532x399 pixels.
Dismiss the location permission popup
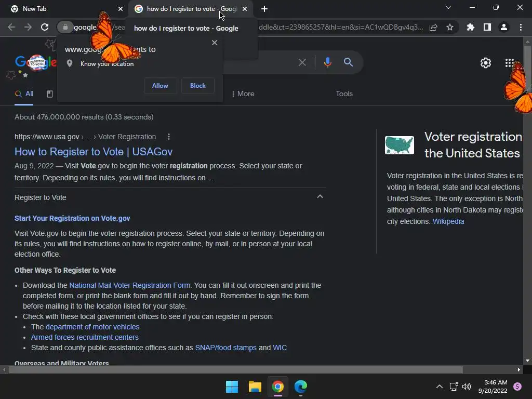click(x=215, y=43)
